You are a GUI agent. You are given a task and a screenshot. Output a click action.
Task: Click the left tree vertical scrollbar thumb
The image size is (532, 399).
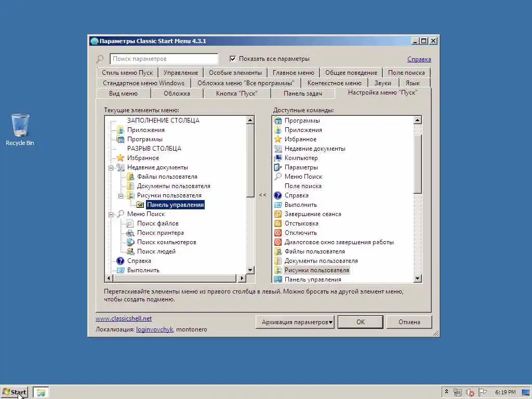(x=250, y=161)
